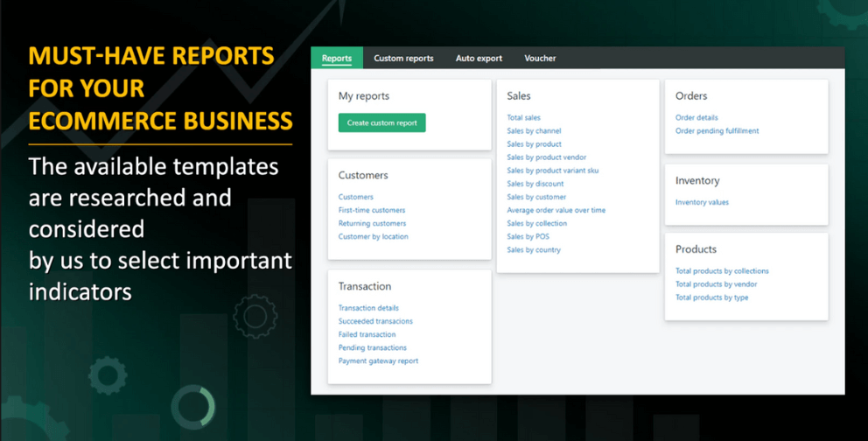View Sales by channel report

pyautogui.click(x=535, y=131)
